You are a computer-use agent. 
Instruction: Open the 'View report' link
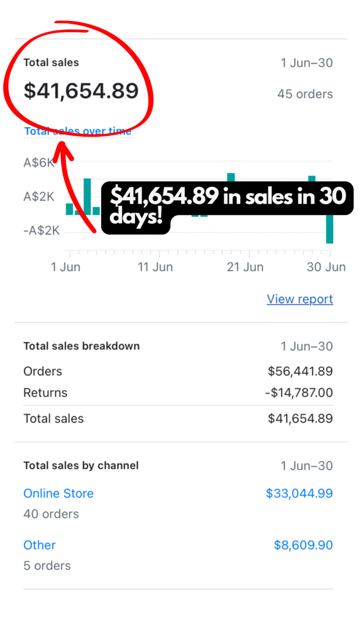[x=300, y=299]
